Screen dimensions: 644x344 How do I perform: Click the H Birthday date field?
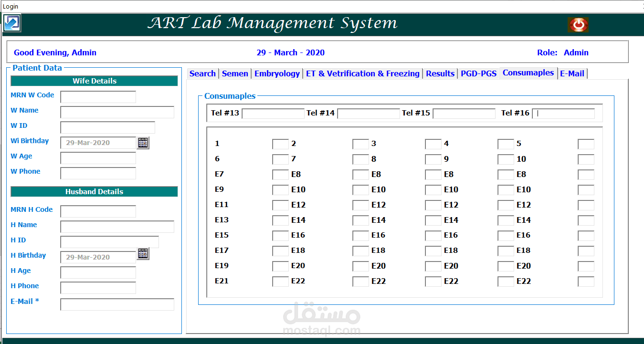[x=98, y=257]
